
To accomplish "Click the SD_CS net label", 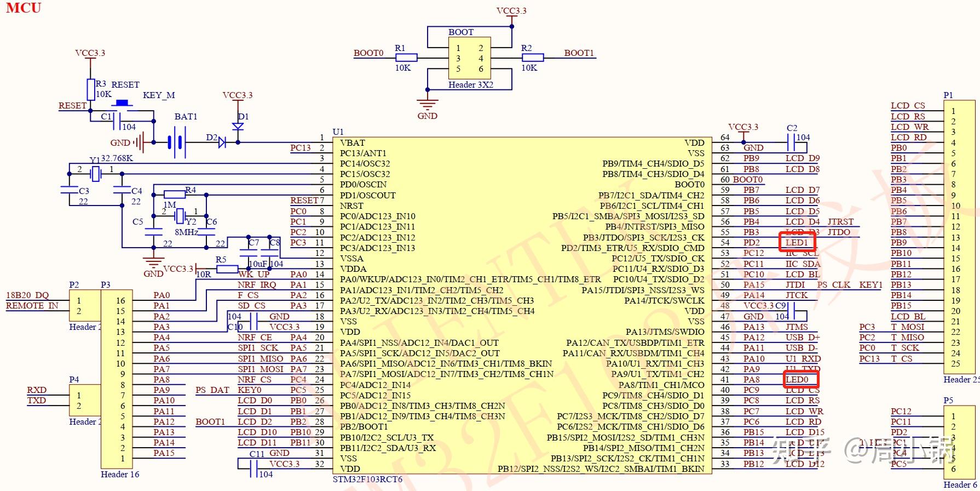I will (x=252, y=306).
